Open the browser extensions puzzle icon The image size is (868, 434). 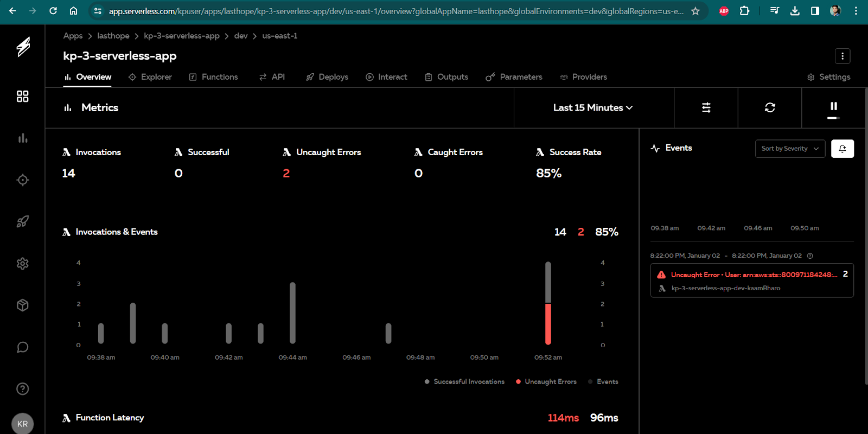pos(745,11)
